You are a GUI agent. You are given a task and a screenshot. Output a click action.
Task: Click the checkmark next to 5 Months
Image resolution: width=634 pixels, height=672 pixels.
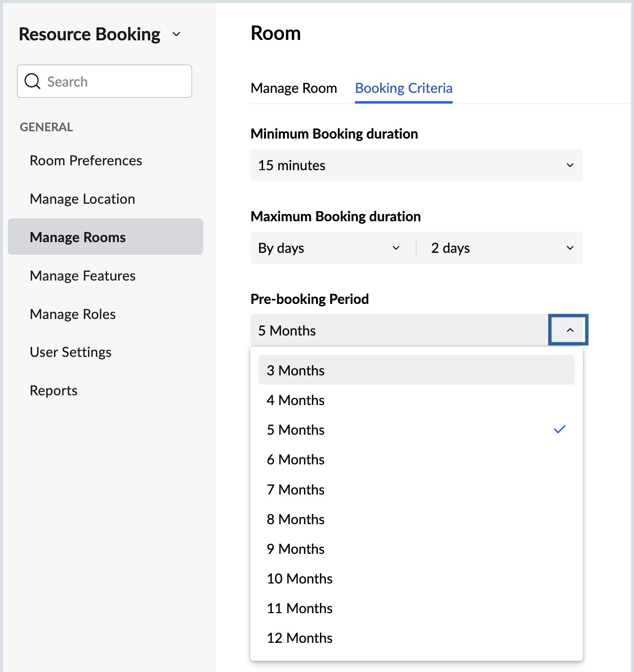click(x=560, y=429)
